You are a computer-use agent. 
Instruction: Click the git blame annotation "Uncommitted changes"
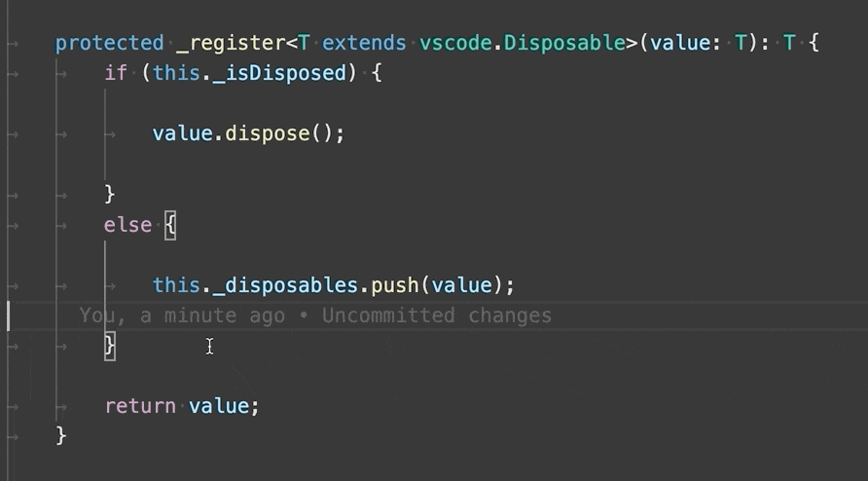coord(436,315)
